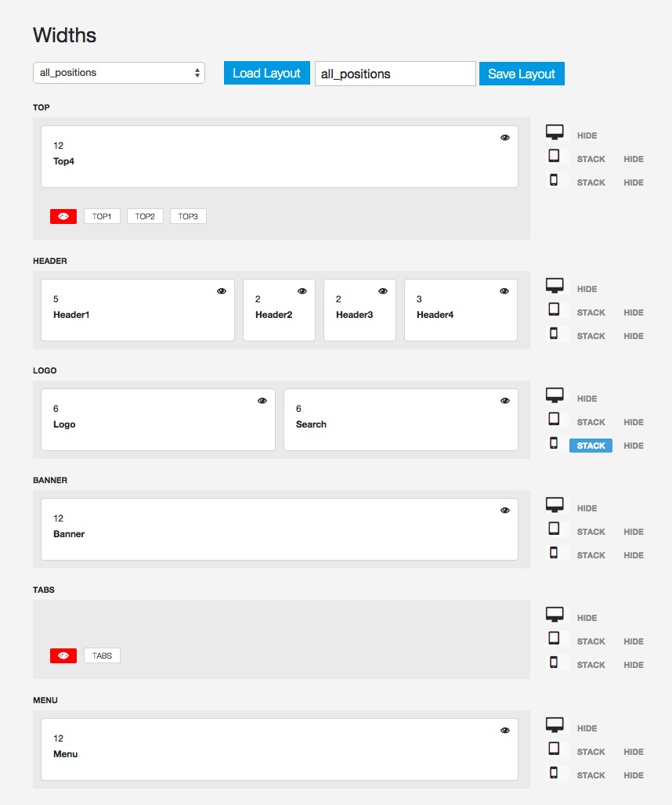The width and height of the screenshot is (672, 805).
Task: Click the layout name text field
Action: 395,74
